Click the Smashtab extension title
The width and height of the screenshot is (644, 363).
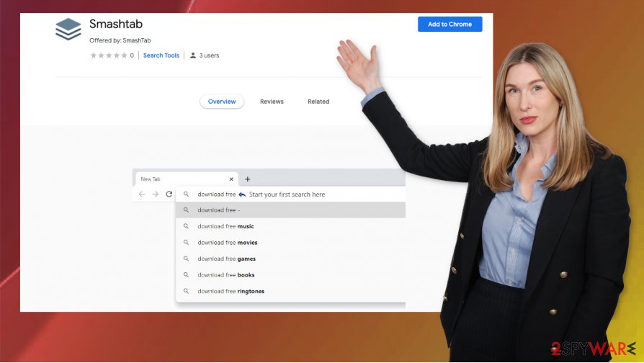116,24
